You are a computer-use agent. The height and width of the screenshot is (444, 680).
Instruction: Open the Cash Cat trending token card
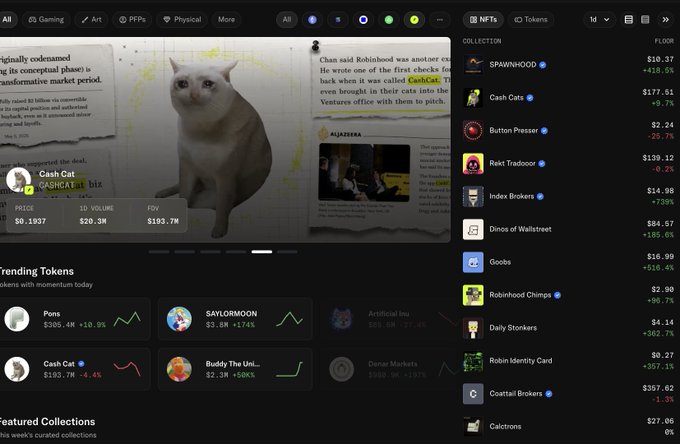click(74, 369)
